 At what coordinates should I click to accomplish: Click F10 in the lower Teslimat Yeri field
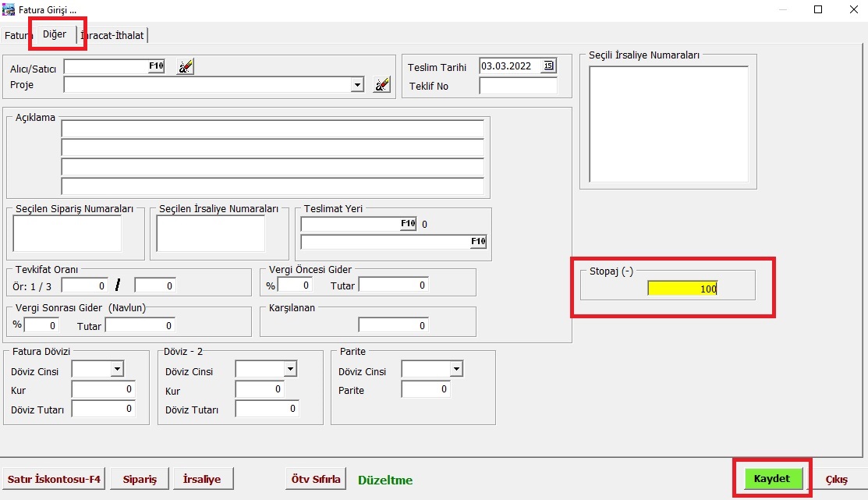pos(478,242)
